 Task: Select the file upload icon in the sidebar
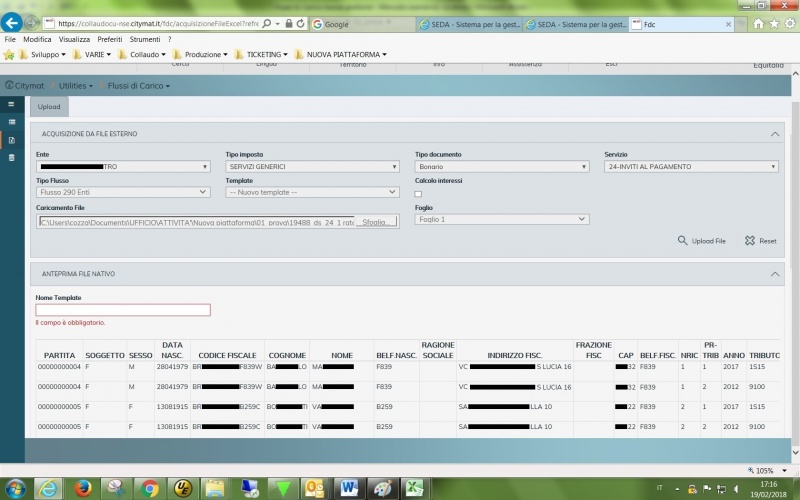click(x=11, y=140)
